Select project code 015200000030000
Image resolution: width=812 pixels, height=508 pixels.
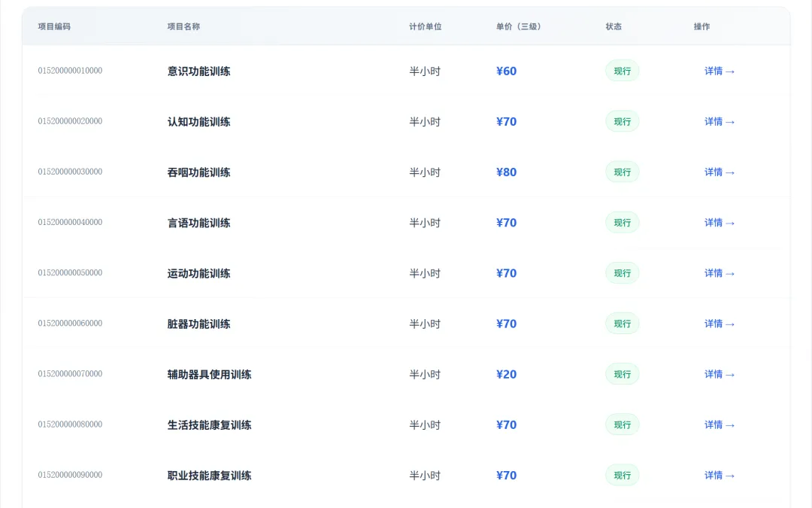click(70, 172)
